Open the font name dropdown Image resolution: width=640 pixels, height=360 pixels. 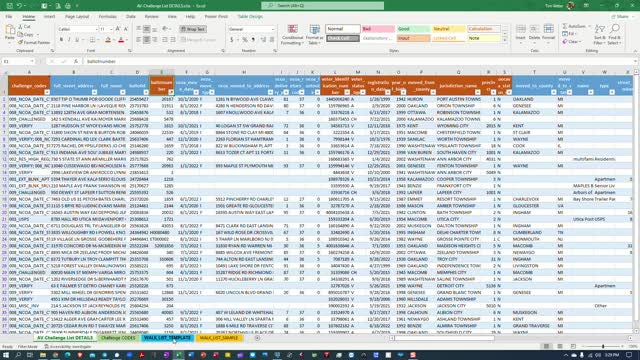click(x=96, y=29)
